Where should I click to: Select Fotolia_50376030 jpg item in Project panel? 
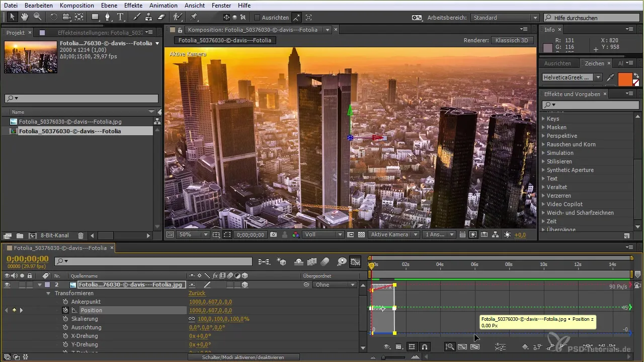pyautogui.click(x=70, y=122)
